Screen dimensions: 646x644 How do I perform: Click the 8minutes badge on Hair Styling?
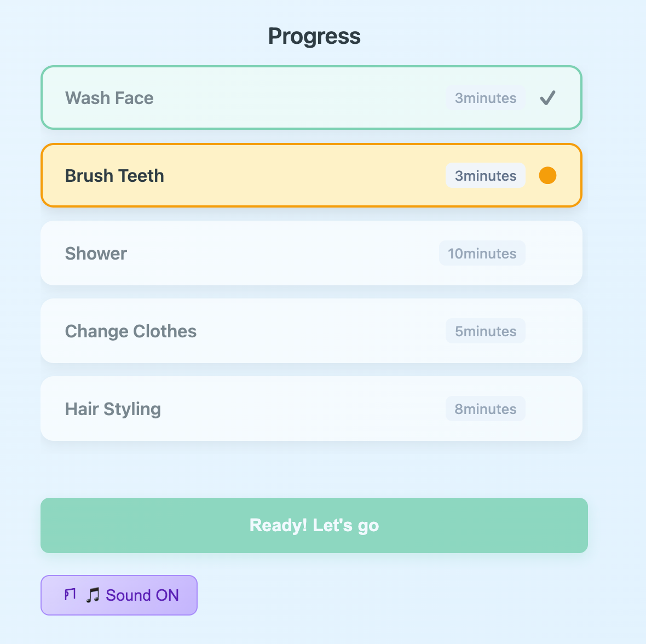[486, 409]
